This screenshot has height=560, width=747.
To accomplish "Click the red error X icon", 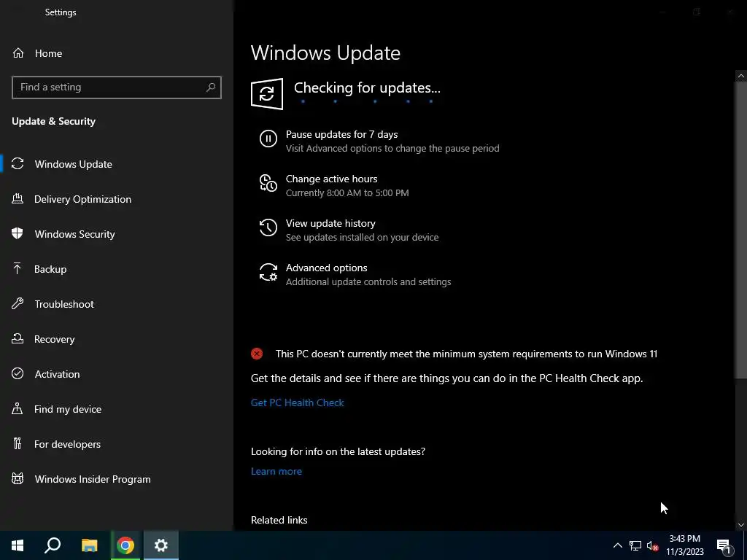I will point(257,354).
